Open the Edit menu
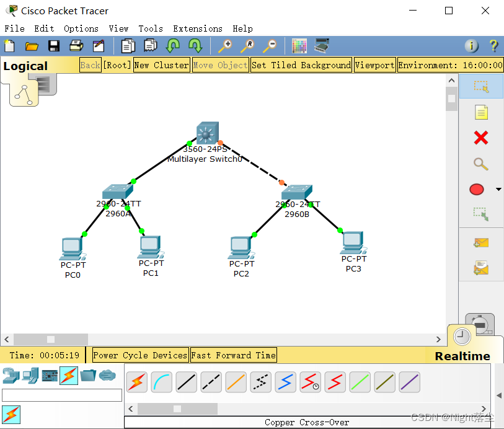504x429 pixels. tap(44, 29)
